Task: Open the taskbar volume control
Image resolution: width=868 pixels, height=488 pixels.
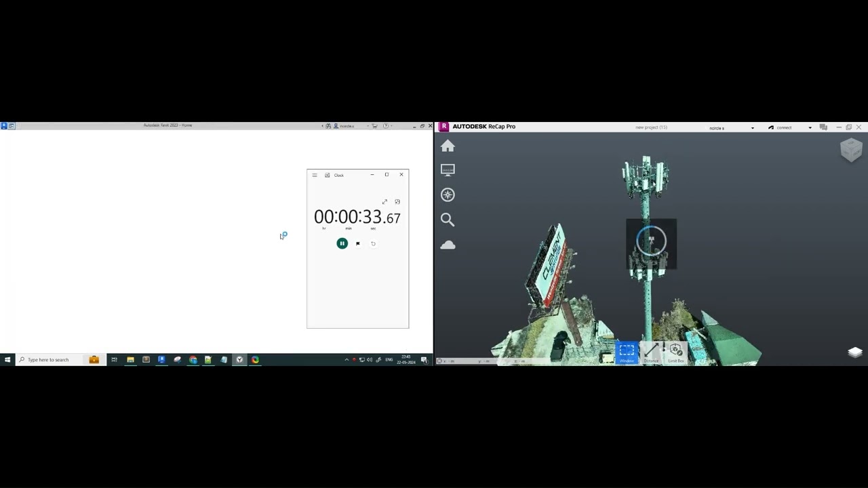Action: coord(370,360)
